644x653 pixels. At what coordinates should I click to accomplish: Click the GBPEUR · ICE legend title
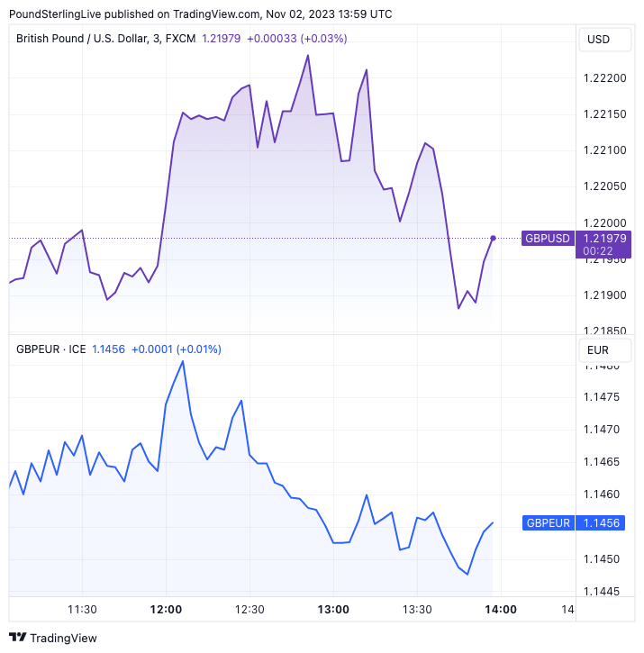click(51, 349)
